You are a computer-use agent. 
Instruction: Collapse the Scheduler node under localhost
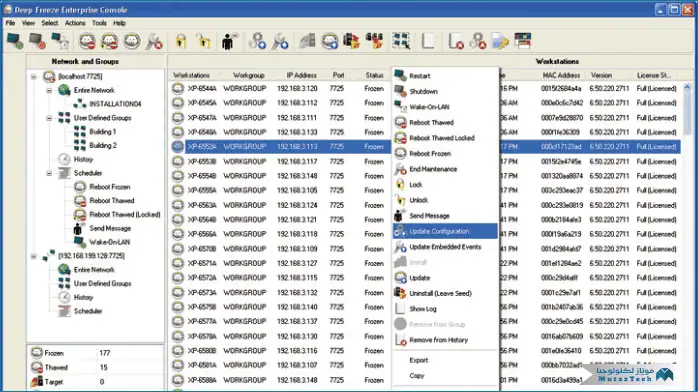49,173
